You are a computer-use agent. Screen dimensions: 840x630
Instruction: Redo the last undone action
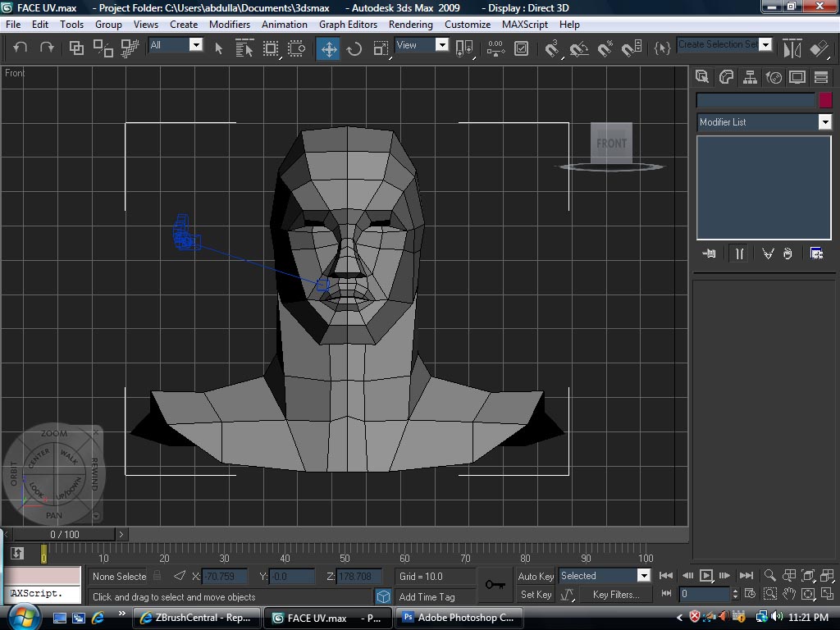point(47,48)
